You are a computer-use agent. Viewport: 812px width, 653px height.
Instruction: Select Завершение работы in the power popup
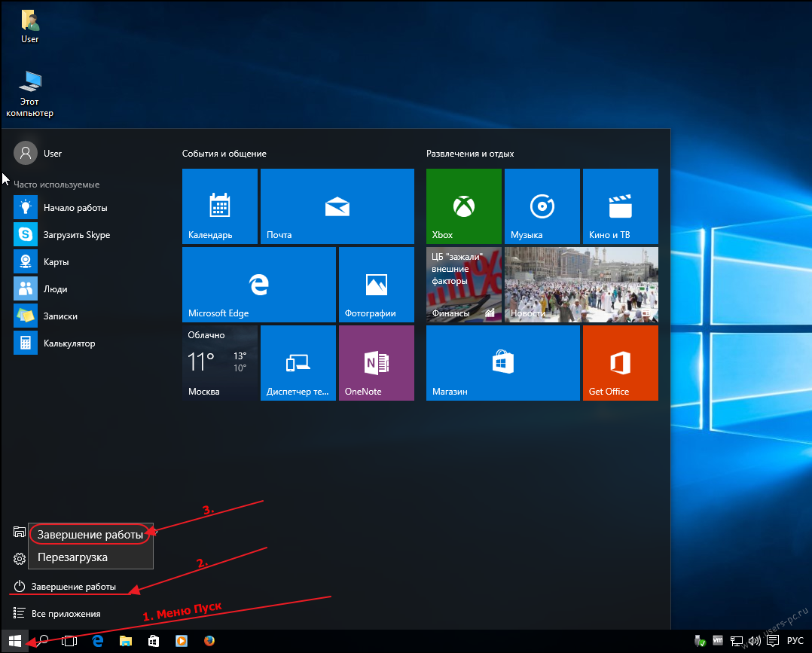coord(90,535)
